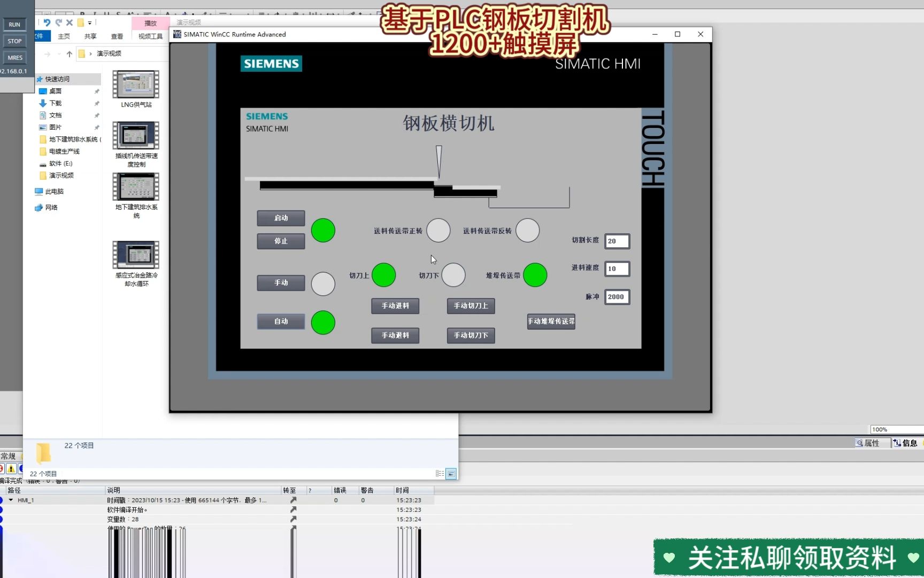This screenshot has width=924, height=578.
Task: Switch Explorer to large icons view icon
Action: click(x=451, y=474)
